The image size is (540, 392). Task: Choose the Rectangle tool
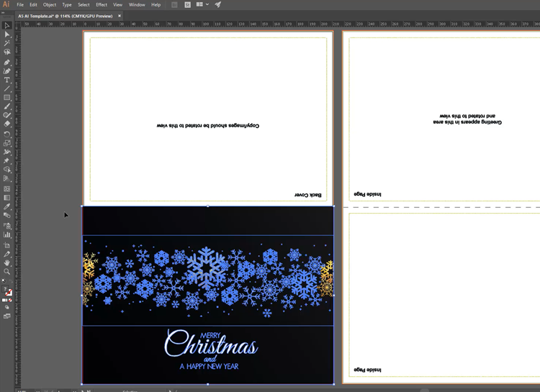tap(7, 98)
